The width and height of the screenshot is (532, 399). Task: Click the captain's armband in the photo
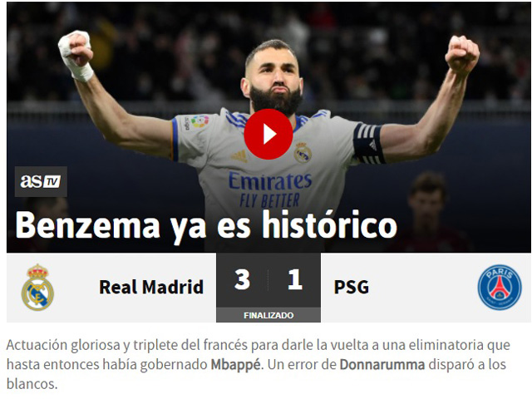tap(369, 144)
